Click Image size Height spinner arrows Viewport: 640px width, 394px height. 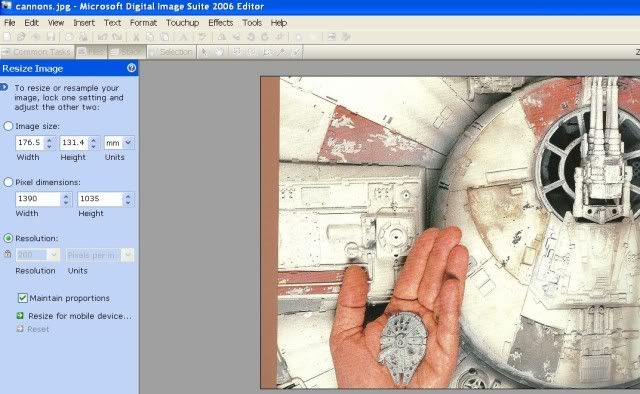coord(93,142)
